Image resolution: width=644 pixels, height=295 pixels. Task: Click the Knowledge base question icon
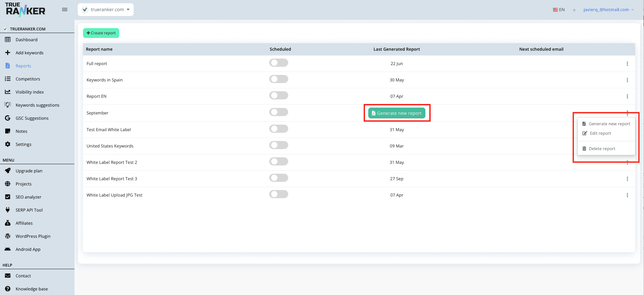[8, 289]
